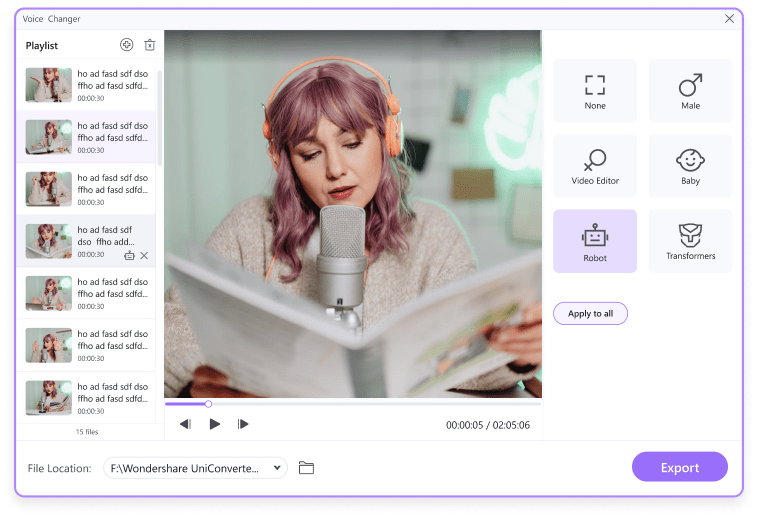
Task: Click the Playlist heading
Action: pyautogui.click(x=42, y=45)
